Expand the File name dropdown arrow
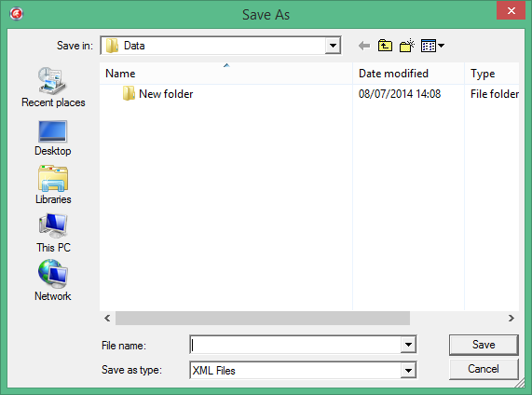Viewport: 532px width, 395px height. tap(408, 345)
